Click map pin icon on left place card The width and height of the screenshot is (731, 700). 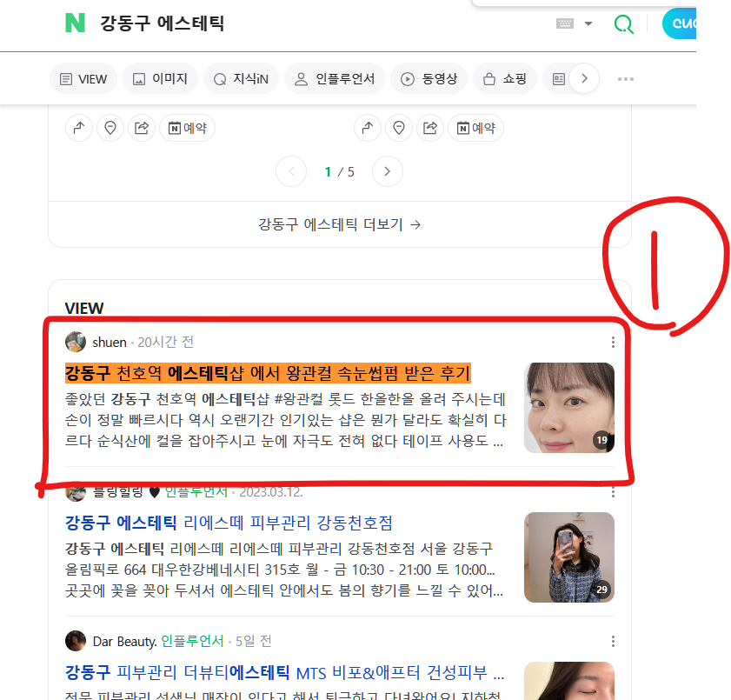(110, 128)
